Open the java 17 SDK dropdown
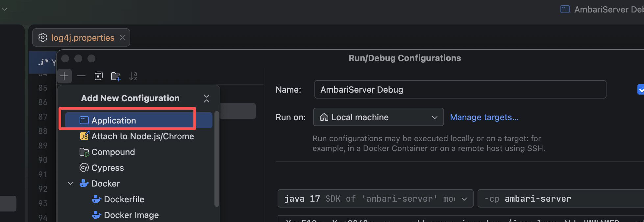Viewport: 644px width, 222px height. pos(375,199)
